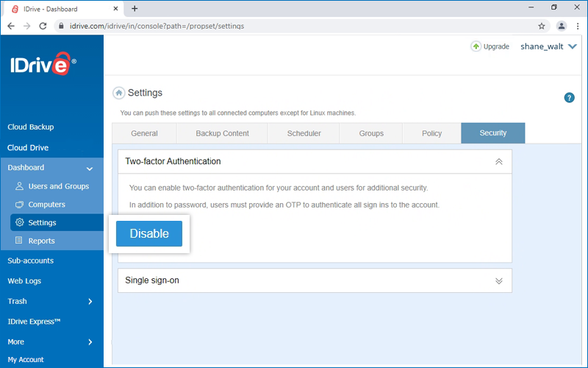The image size is (588, 368).
Task: Open IDrive Express in the sidebar
Action: 34,322
